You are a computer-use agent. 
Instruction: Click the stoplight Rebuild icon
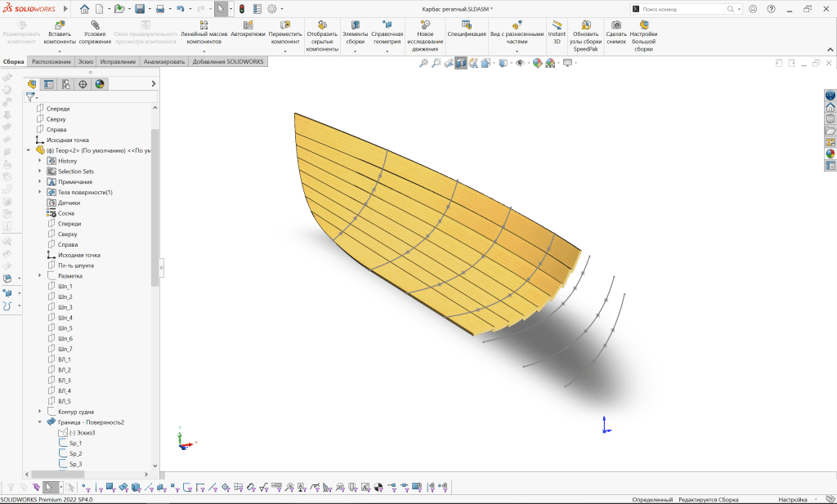(x=242, y=9)
